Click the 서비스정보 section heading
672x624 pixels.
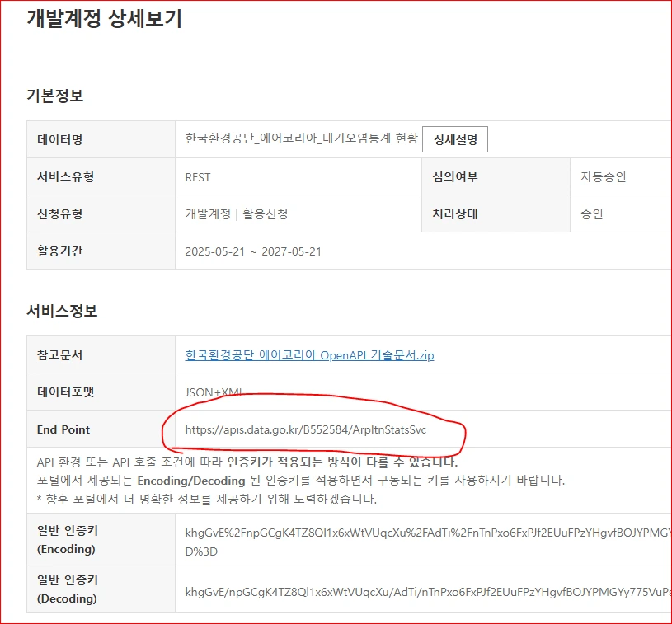click(62, 311)
